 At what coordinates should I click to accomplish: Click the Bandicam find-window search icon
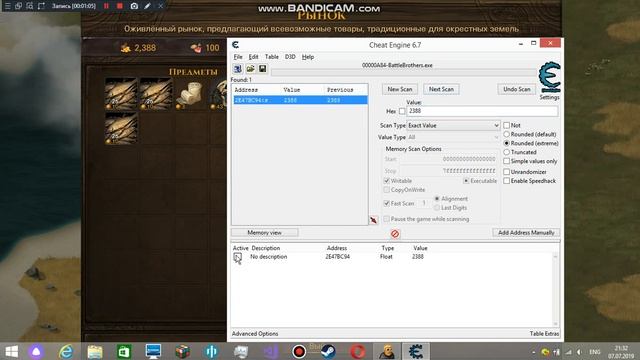pyautogui.click(x=30, y=6)
